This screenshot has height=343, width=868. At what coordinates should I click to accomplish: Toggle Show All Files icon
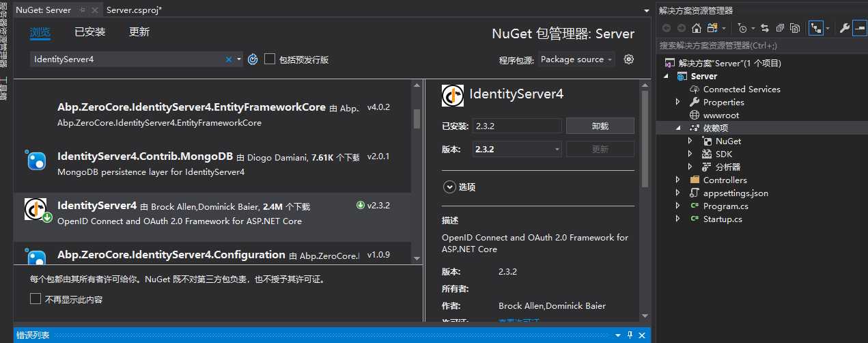point(795,28)
